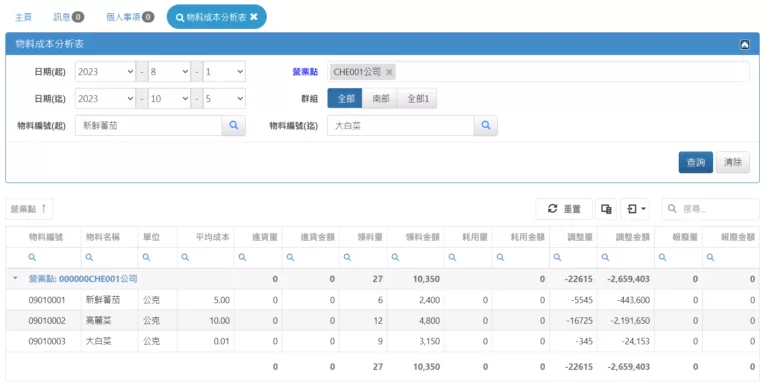Click the 物料編號(起) input field
The image size is (768, 388).
tap(148, 125)
